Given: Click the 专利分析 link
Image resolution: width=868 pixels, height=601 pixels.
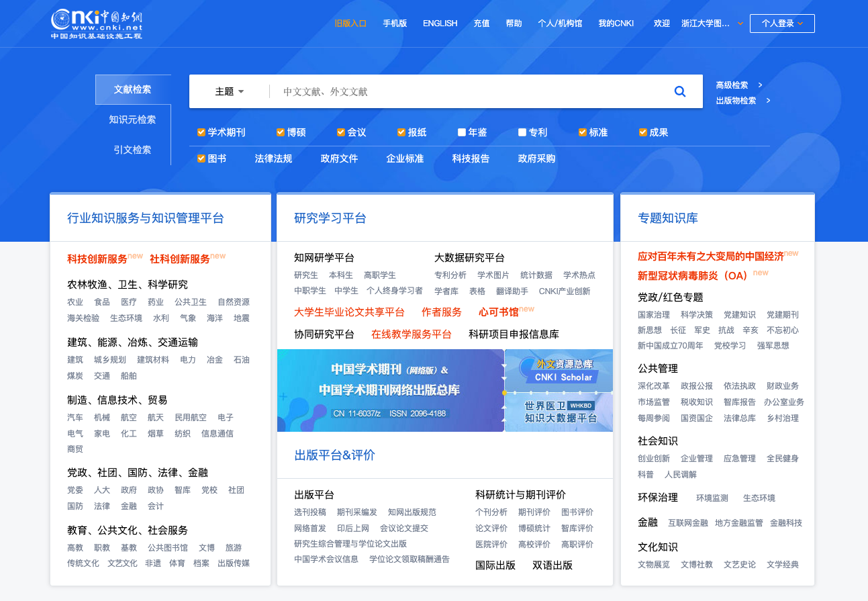Looking at the screenshot, I should pyautogui.click(x=450, y=275).
